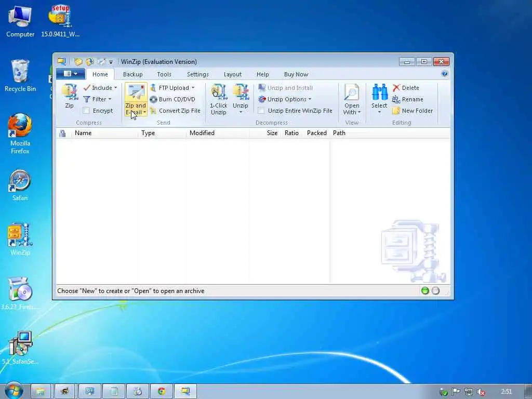Click the Windows Start button
This screenshot has height=399, width=532.
(x=14, y=391)
